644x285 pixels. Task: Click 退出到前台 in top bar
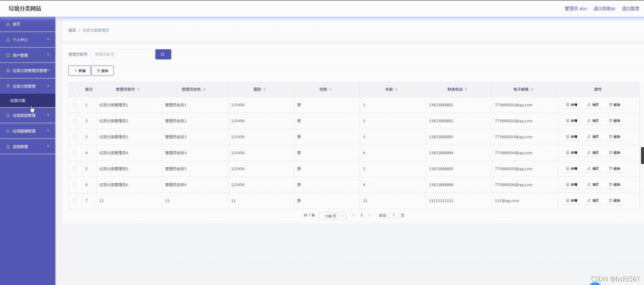coord(604,9)
